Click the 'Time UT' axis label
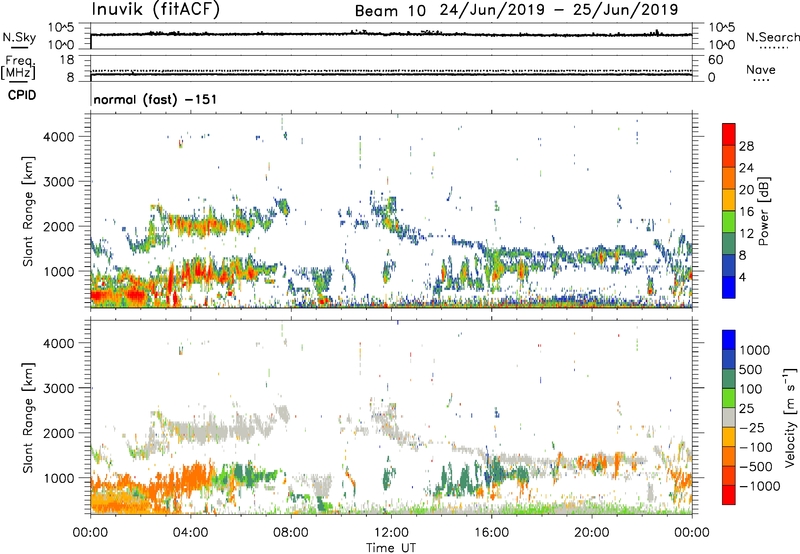The width and height of the screenshot is (800, 554). pyautogui.click(x=391, y=548)
